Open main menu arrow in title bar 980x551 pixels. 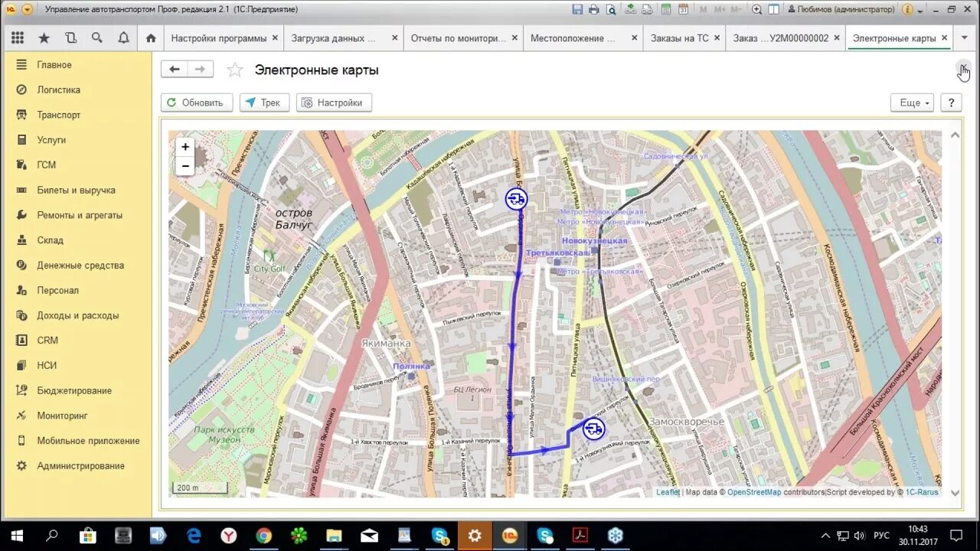click(28, 9)
